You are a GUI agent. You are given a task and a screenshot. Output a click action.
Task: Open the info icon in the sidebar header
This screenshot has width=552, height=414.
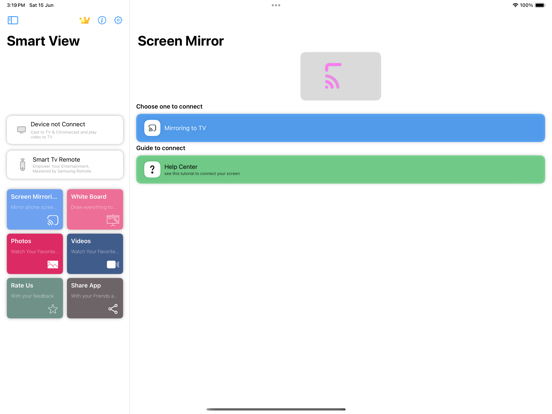coord(102,20)
